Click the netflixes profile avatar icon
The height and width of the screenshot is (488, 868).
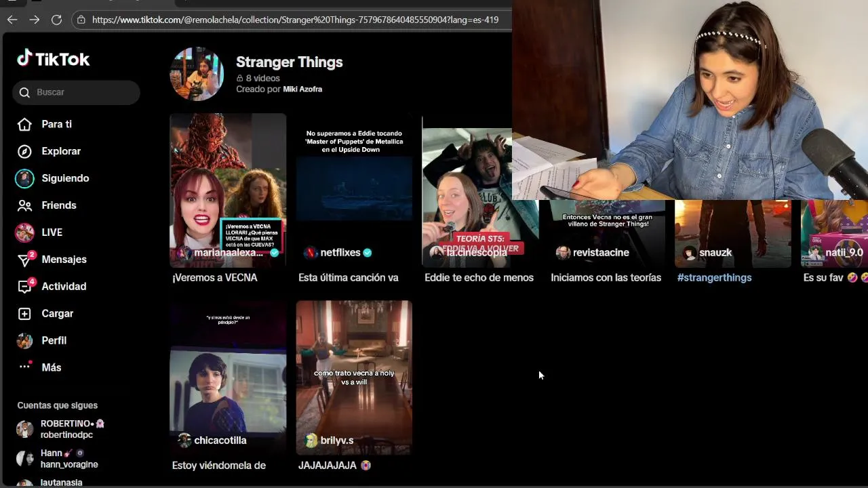click(x=310, y=253)
